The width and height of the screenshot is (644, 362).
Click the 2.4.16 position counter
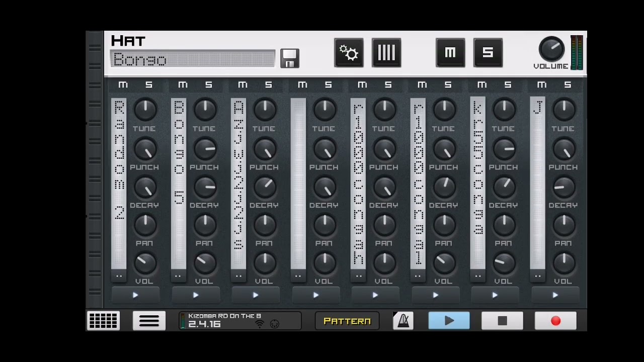(204, 324)
